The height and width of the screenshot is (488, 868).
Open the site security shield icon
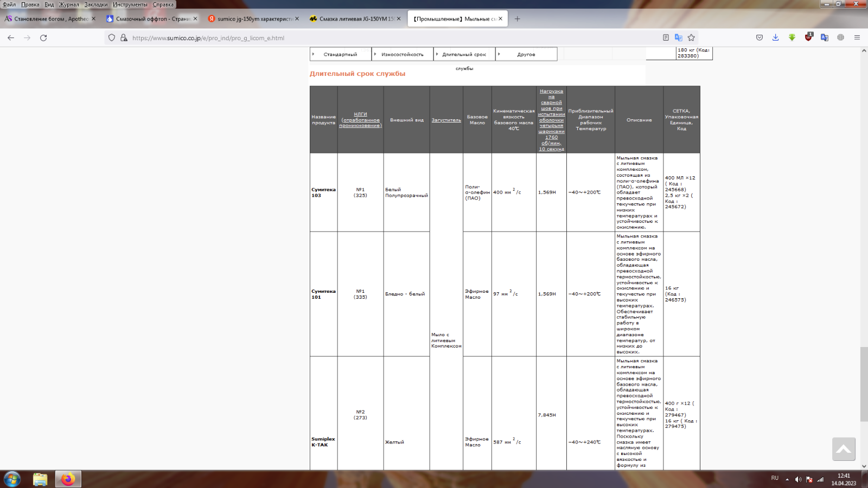click(112, 38)
